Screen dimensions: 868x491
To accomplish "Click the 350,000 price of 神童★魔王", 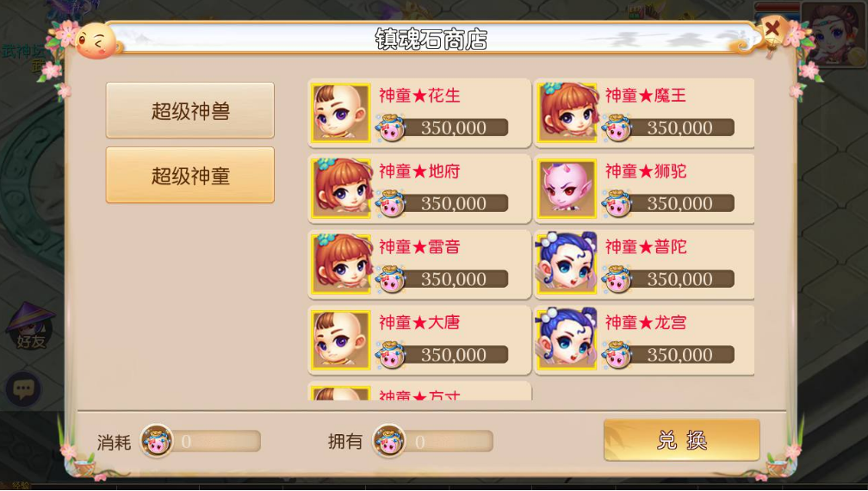I will (679, 127).
